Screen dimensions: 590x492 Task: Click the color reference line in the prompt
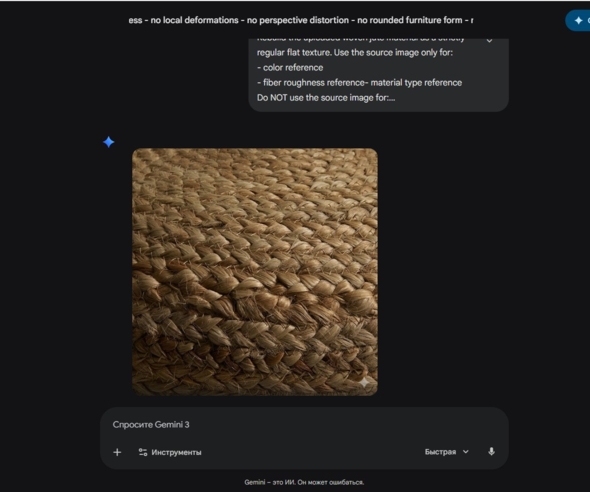tap(290, 68)
